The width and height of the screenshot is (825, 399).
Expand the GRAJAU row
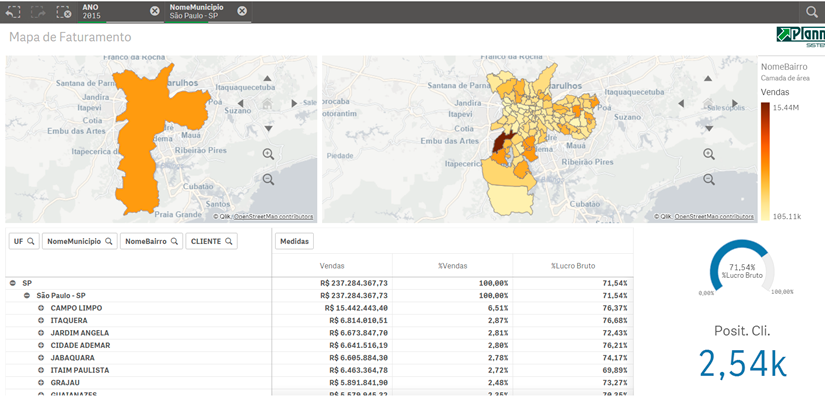coord(41,383)
